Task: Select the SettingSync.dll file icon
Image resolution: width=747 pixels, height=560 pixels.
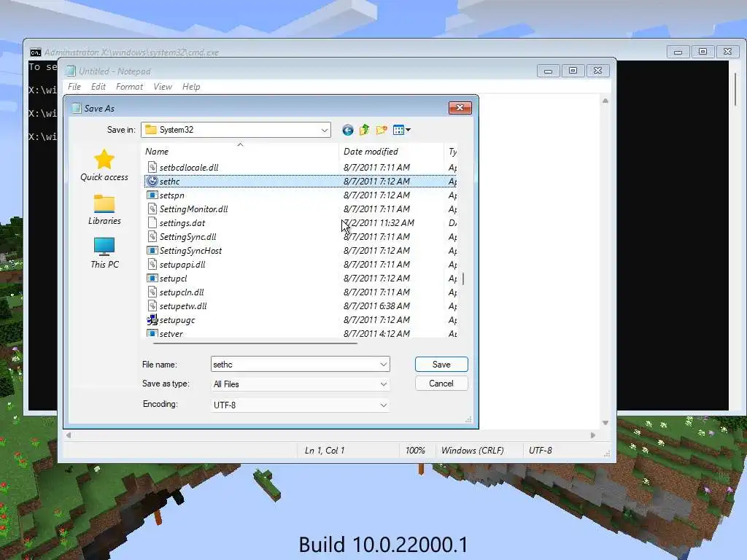Action: [152, 236]
